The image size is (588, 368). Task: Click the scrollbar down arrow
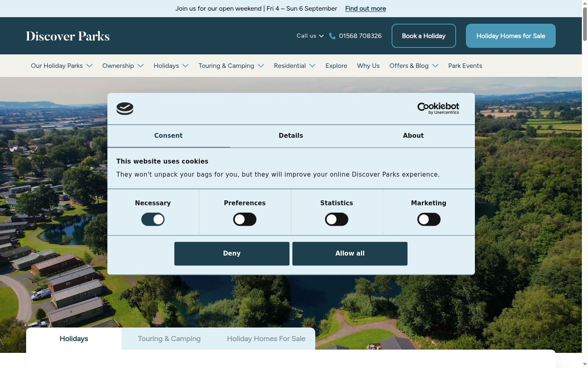(x=585, y=364)
